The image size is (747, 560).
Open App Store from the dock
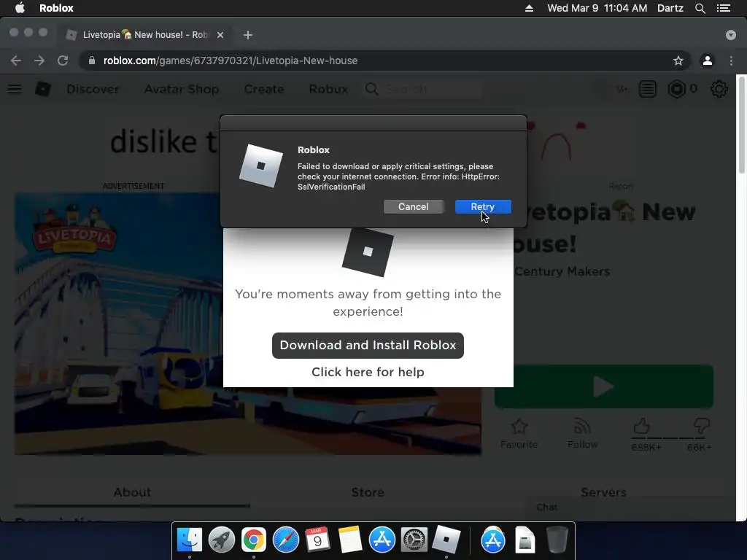pyautogui.click(x=382, y=540)
